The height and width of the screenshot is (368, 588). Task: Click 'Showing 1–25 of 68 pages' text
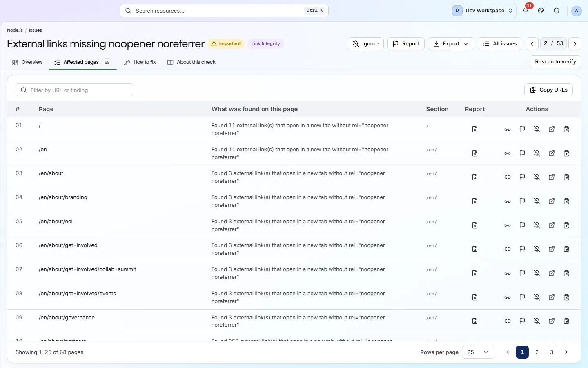(x=49, y=352)
